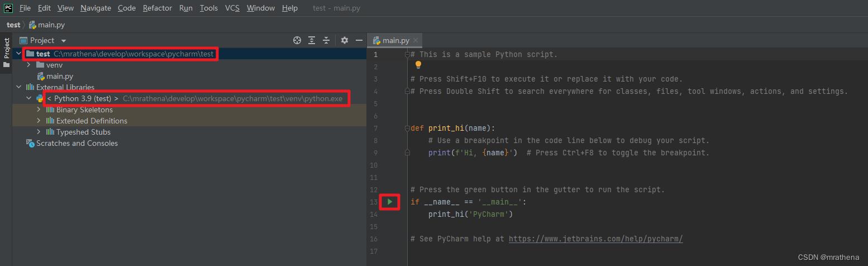Click the Collapse All icon in Project panel
868x266 pixels.
click(x=326, y=40)
